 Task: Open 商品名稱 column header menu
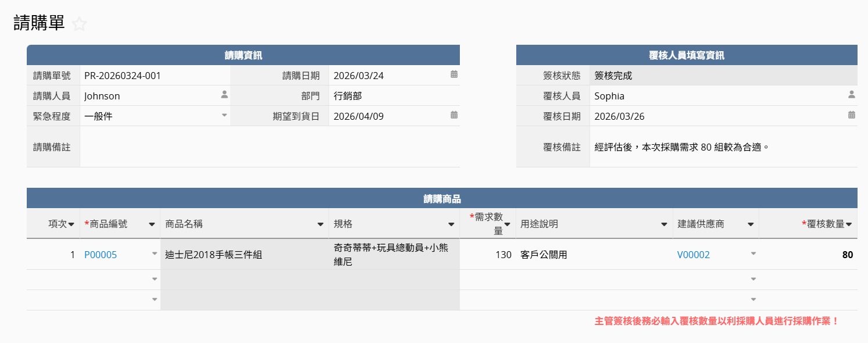320,224
